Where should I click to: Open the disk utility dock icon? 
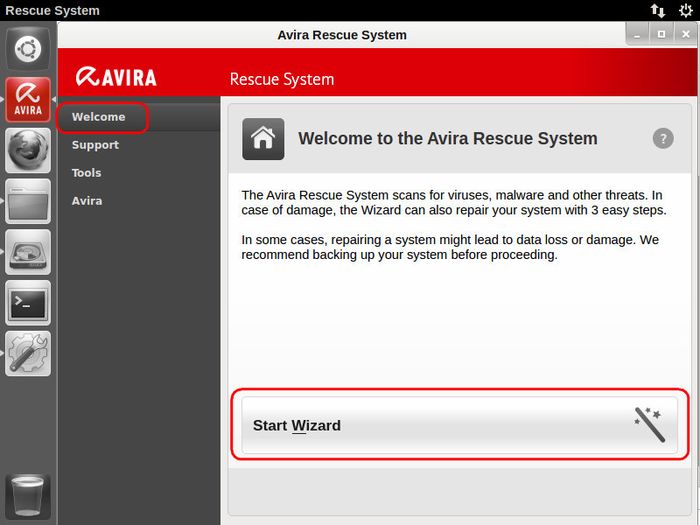(28, 252)
